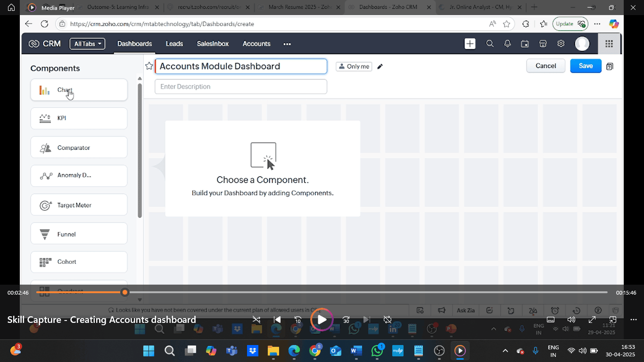Screen dimensions: 644x362
Task: Add the Target Meter component
Action: pos(79,205)
